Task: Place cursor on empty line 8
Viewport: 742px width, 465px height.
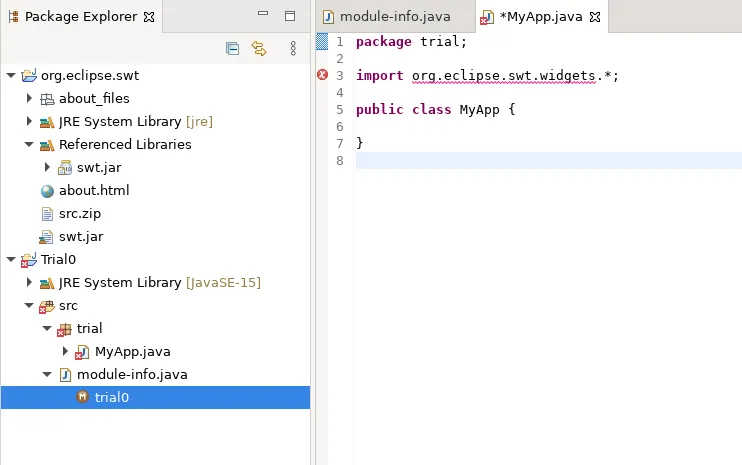Action: click(549, 161)
